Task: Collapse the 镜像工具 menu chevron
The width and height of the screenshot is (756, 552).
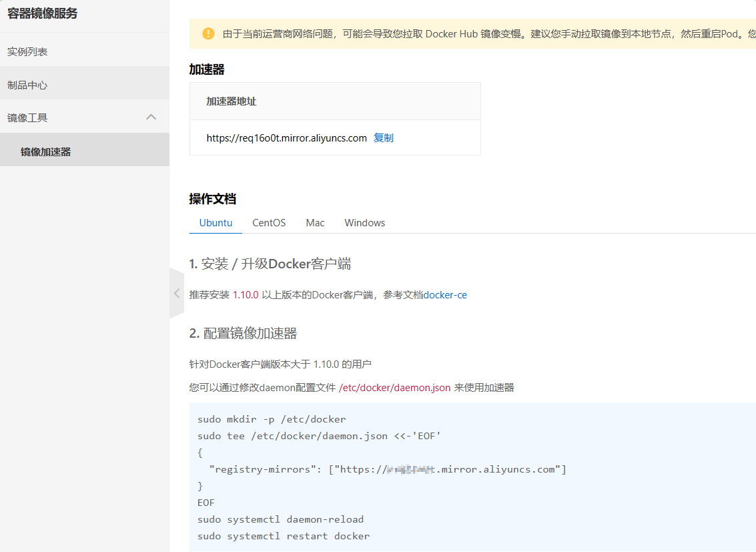Action: tap(151, 117)
